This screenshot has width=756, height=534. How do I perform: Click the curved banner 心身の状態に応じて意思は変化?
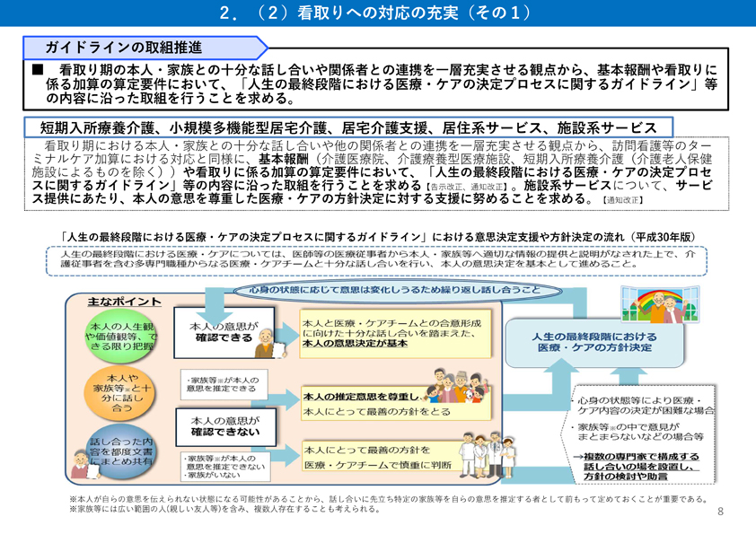point(394,290)
